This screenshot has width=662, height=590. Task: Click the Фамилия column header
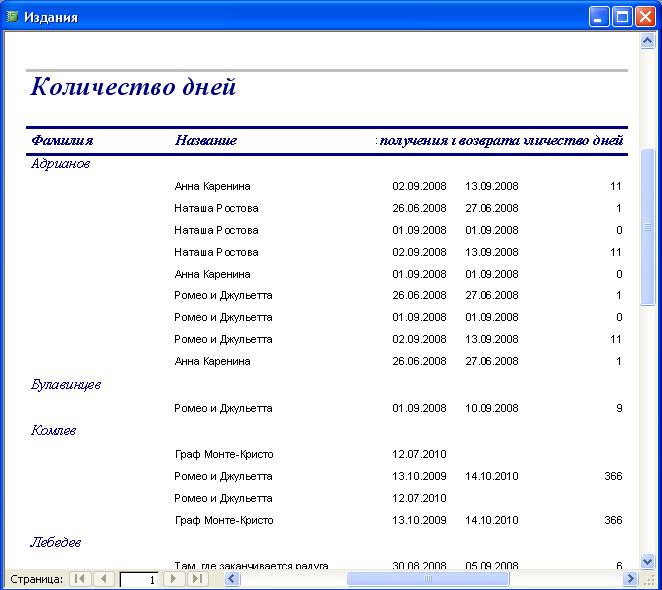point(62,140)
